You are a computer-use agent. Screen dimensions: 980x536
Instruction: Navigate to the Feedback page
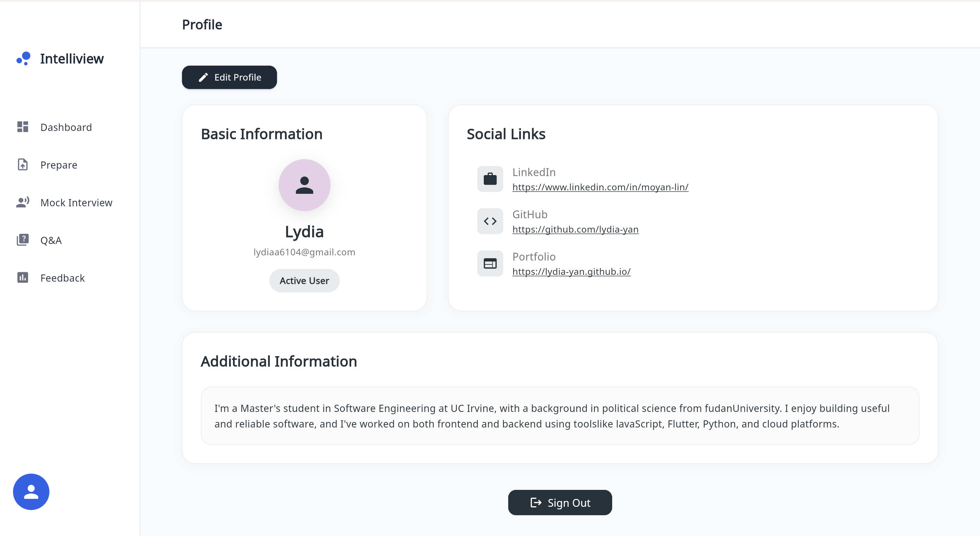click(62, 278)
